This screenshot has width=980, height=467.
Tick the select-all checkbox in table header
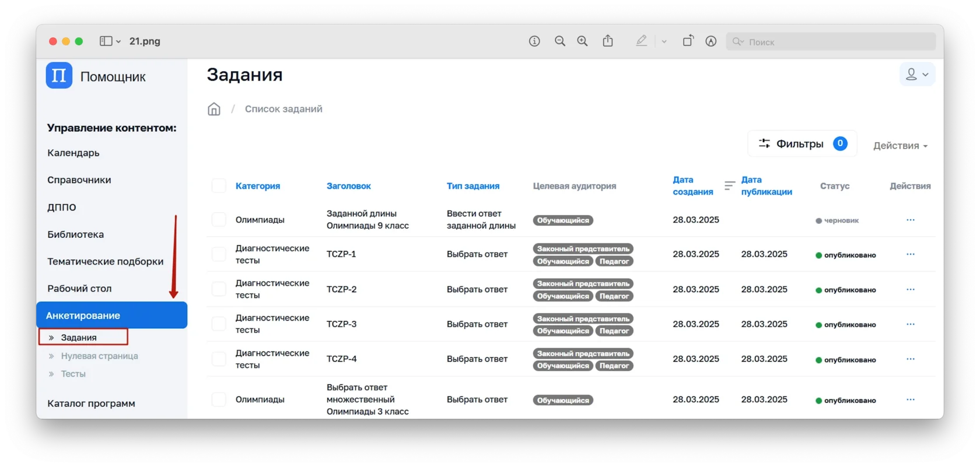(219, 186)
